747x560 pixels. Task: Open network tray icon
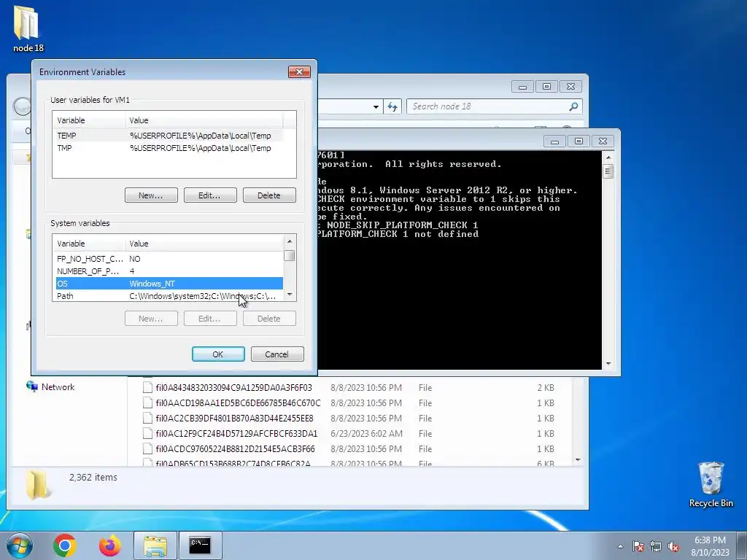click(x=656, y=546)
